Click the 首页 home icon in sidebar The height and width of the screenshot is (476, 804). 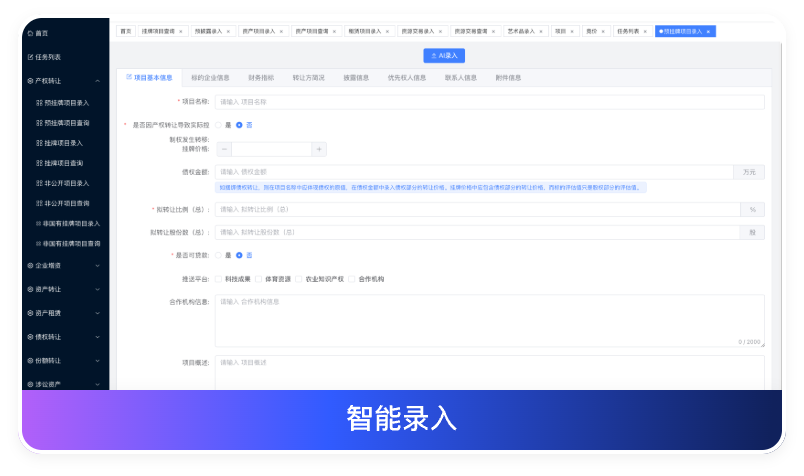[31, 33]
